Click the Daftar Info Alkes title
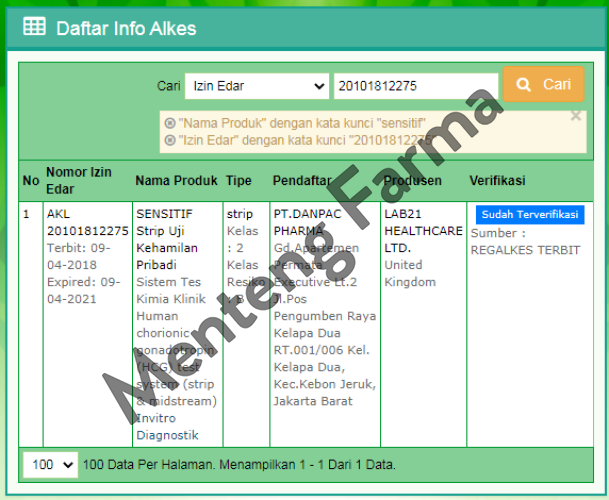609x500 pixels. pyautogui.click(x=126, y=28)
